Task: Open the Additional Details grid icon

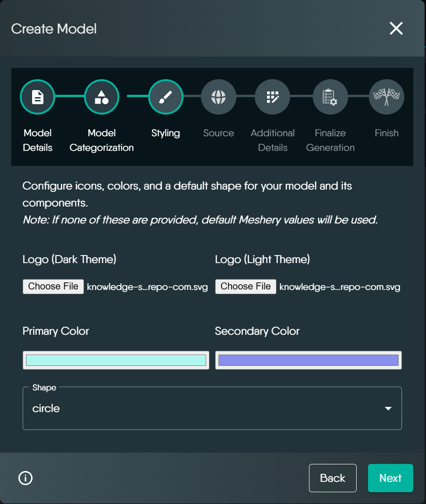Action: click(x=272, y=97)
